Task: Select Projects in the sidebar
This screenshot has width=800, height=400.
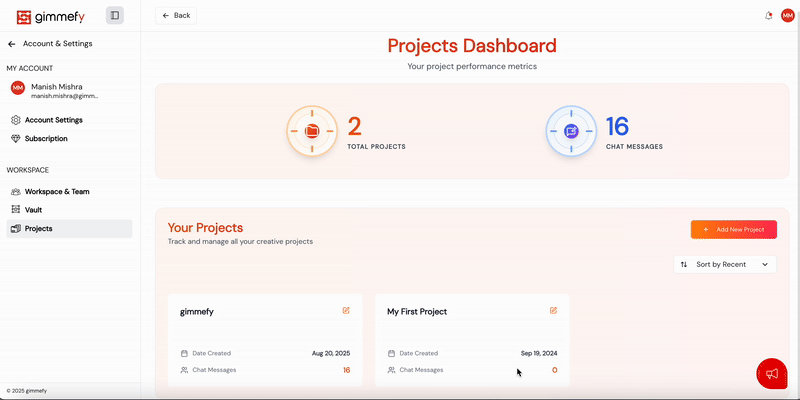Action: coord(38,229)
